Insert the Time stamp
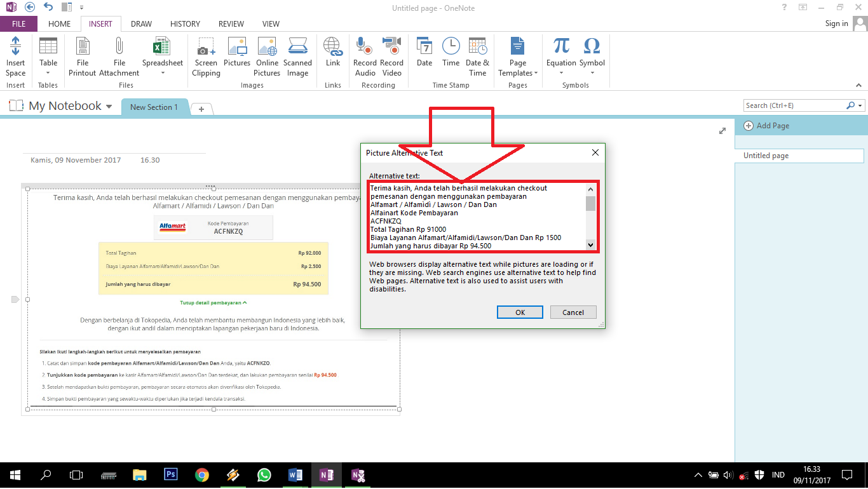Viewport: 868px width, 489px height. [x=451, y=52]
